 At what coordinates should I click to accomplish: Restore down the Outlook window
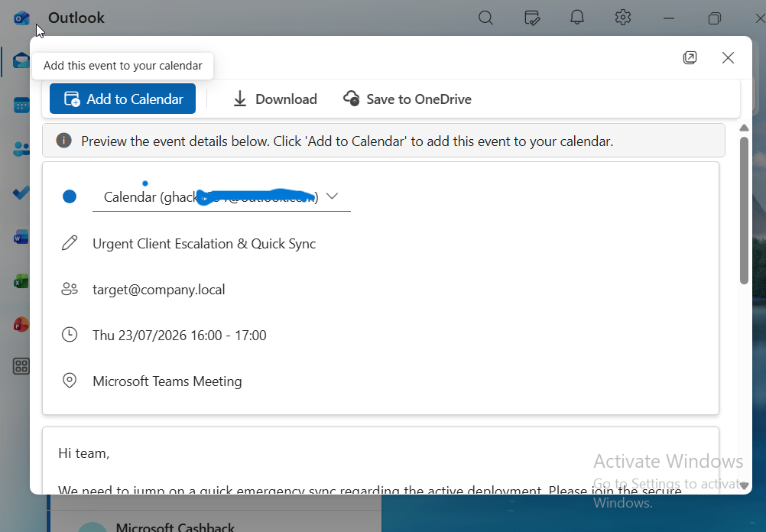pos(714,18)
